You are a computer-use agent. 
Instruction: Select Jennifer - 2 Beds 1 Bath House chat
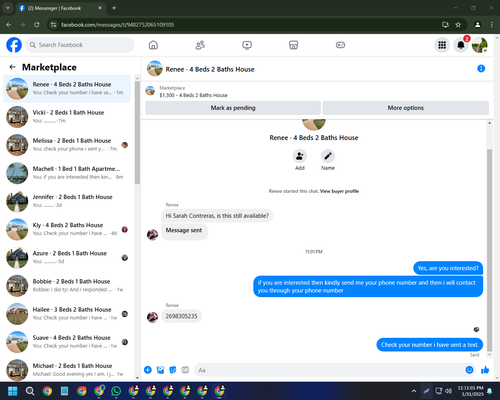(x=67, y=201)
